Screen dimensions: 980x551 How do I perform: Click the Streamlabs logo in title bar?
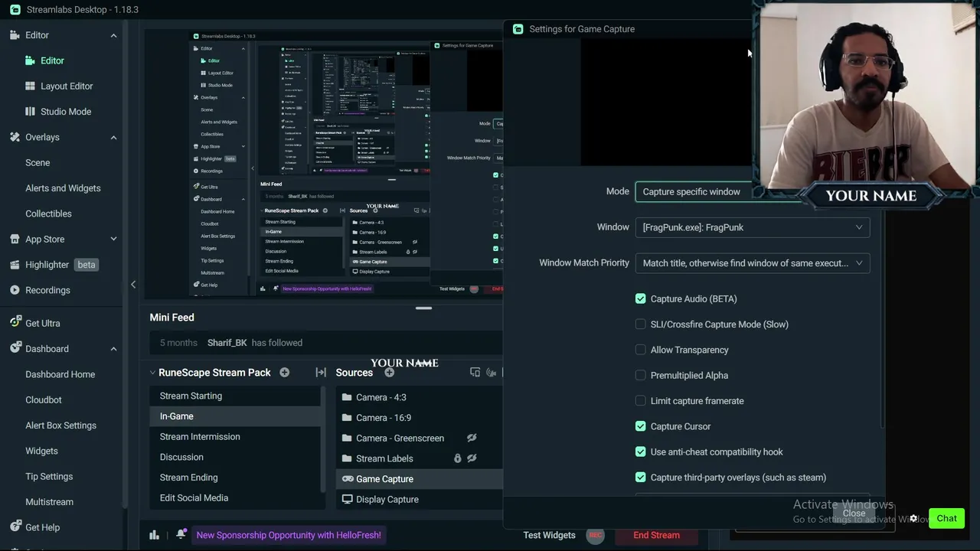[x=15, y=10]
